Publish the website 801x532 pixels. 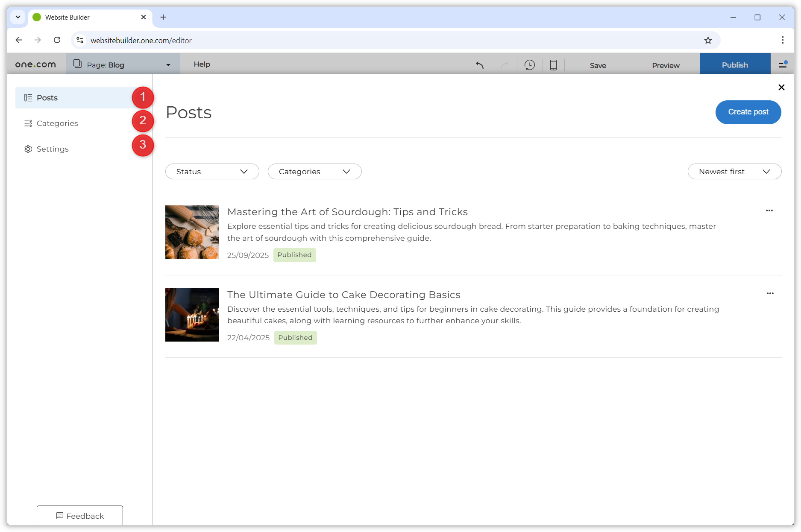click(x=735, y=64)
